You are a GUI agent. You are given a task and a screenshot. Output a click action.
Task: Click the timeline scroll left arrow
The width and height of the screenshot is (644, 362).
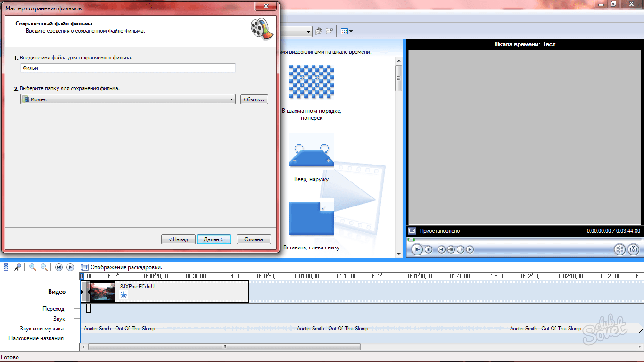coord(83,347)
